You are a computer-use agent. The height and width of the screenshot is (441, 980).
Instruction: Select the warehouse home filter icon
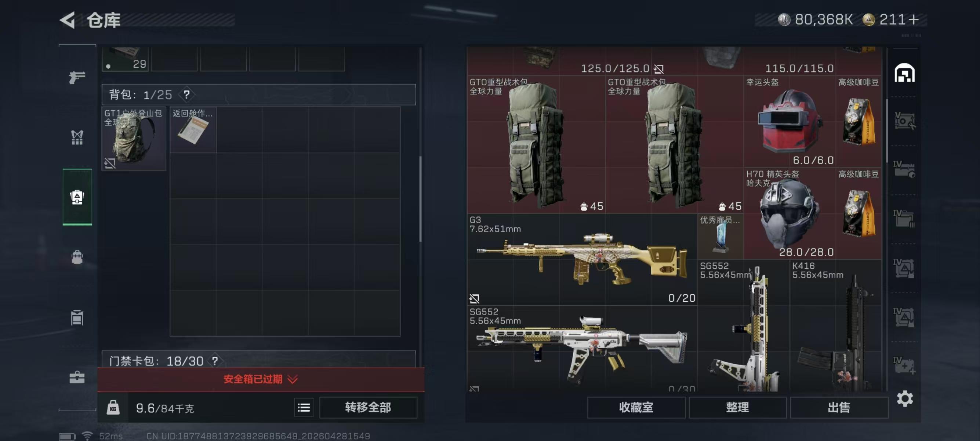(904, 73)
